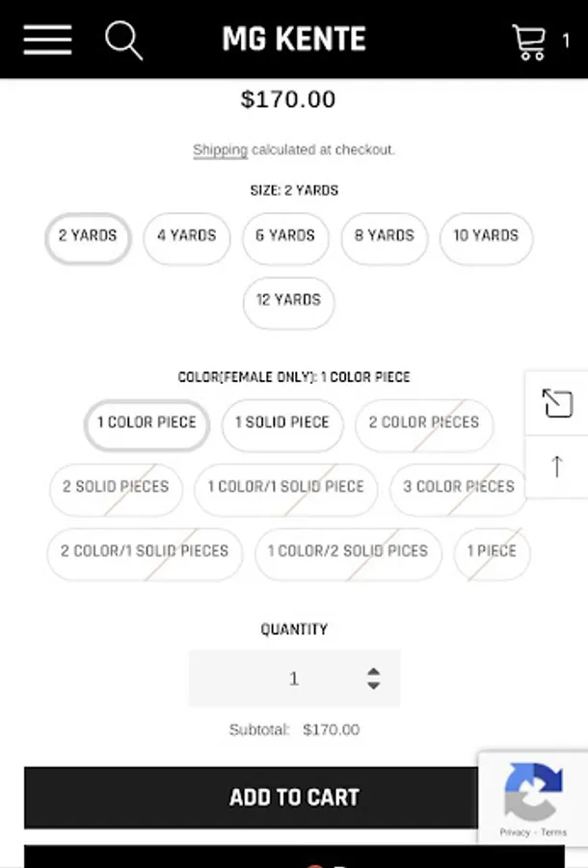Open the reCAPTCHA Privacy link
This screenshot has height=868, width=588.
click(514, 832)
